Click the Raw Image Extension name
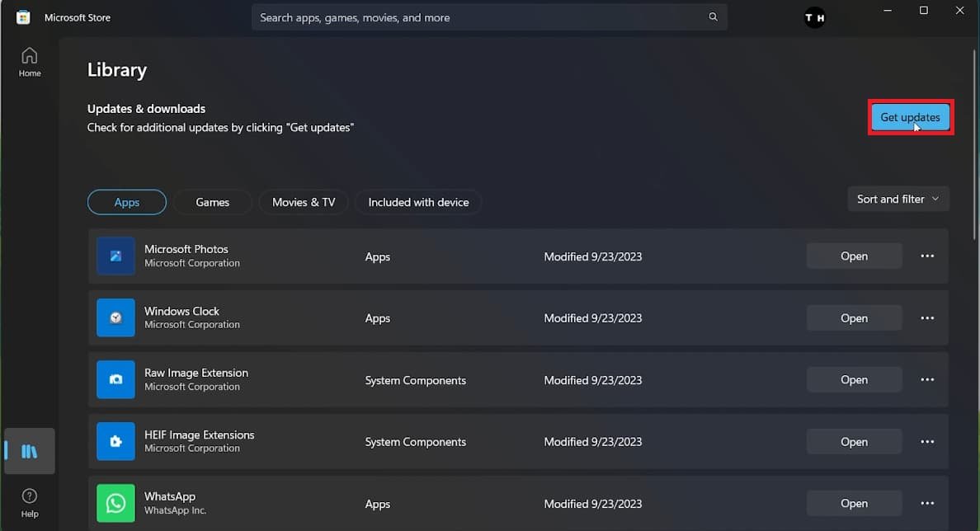980x531 pixels. pyautogui.click(x=196, y=373)
